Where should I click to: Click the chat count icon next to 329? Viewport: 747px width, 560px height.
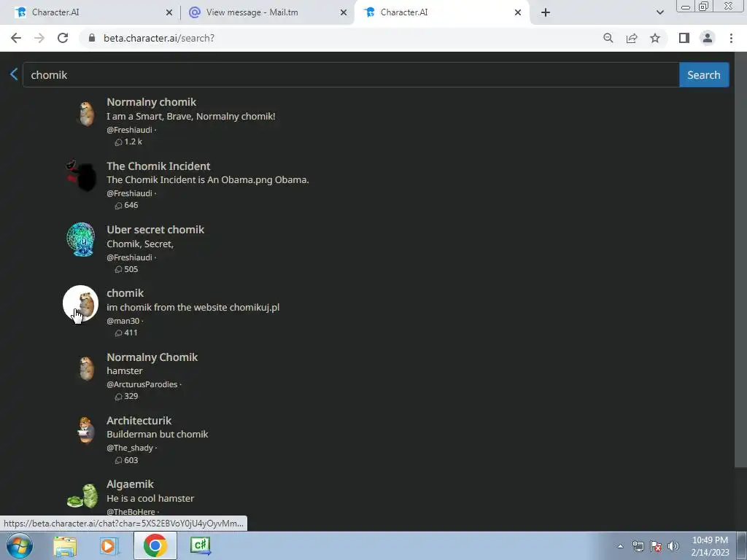(119, 397)
